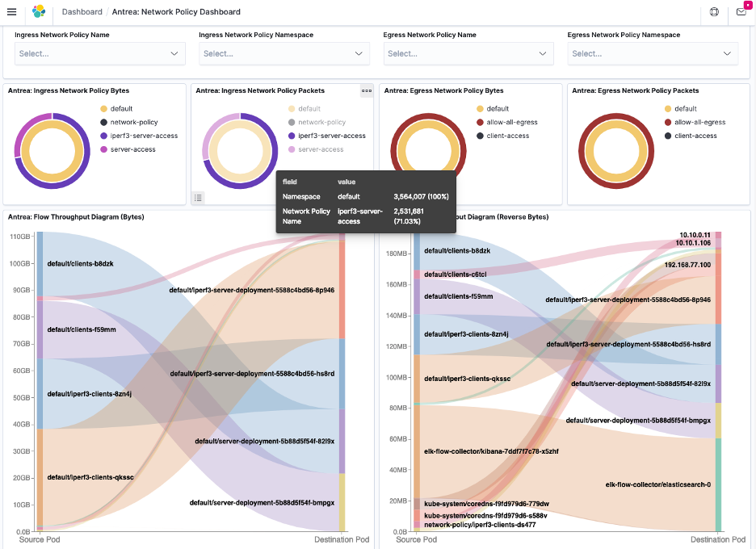The image size is (756, 549).
Task: Toggle legend icon on Ingress Packets panel
Action: 199,198
